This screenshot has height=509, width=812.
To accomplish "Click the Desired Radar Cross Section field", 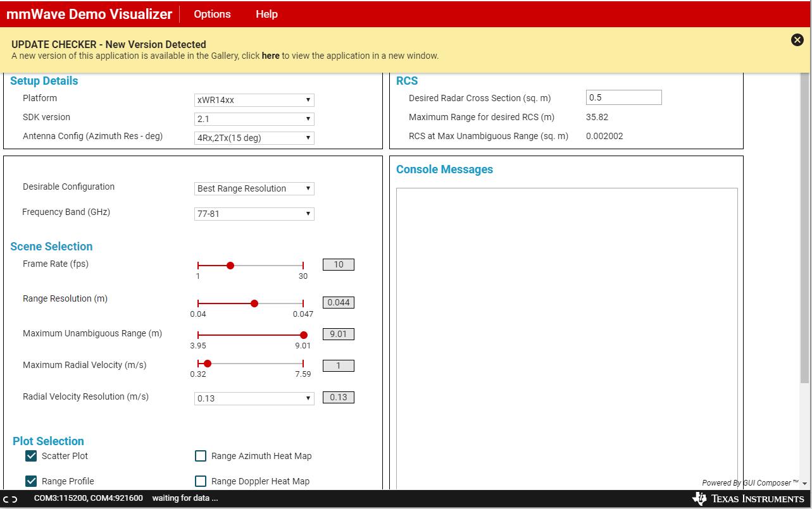I will click(624, 97).
